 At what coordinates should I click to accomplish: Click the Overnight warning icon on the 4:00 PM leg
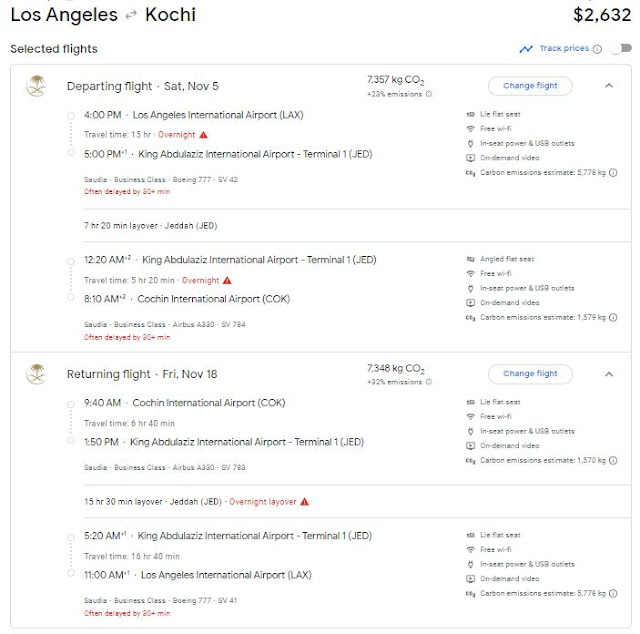(203, 134)
